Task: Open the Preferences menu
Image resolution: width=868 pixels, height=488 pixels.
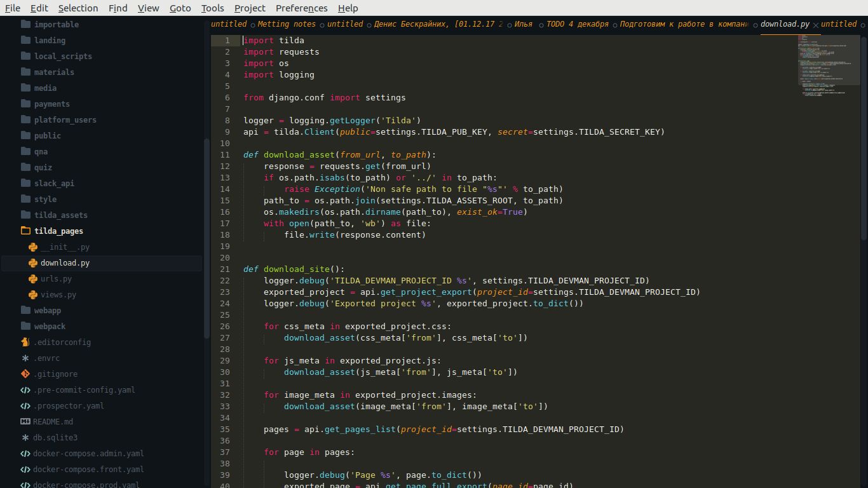Action: click(301, 8)
